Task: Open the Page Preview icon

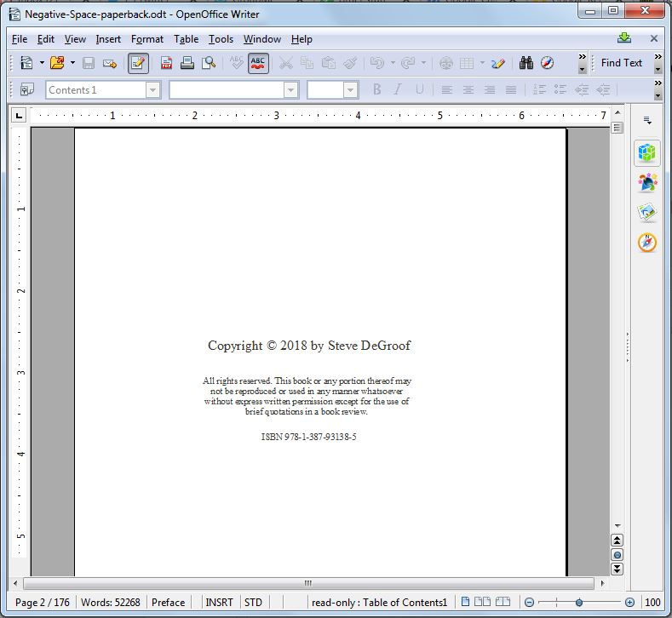Action: click(209, 63)
